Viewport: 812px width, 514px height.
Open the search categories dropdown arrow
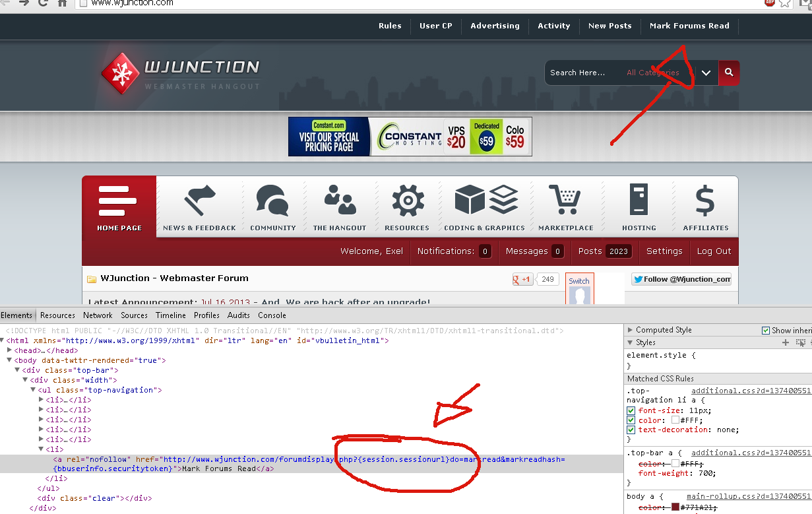click(706, 73)
